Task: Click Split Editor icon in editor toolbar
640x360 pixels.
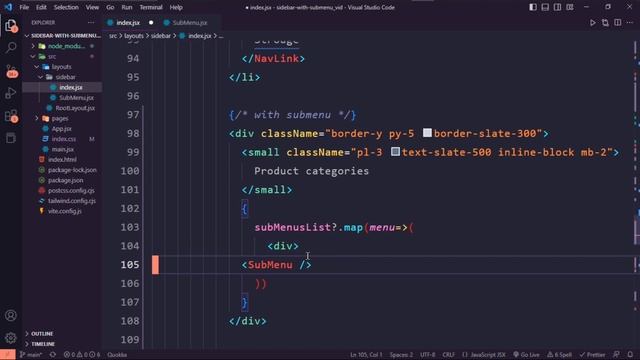Action: point(618,23)
